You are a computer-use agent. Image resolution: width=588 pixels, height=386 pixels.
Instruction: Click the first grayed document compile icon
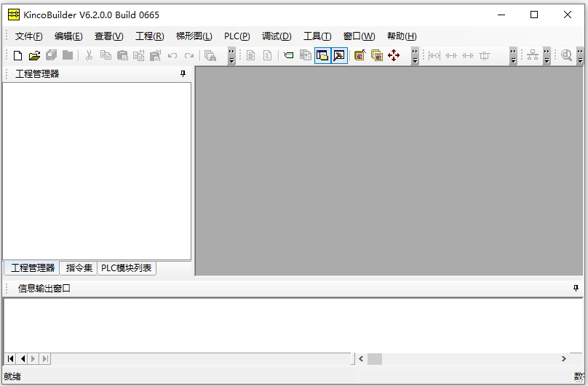(251, 55)
